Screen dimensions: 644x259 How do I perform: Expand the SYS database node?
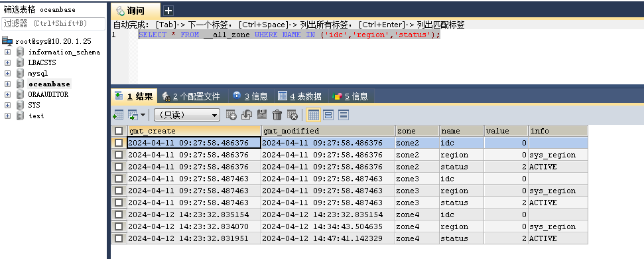(7, 105)
